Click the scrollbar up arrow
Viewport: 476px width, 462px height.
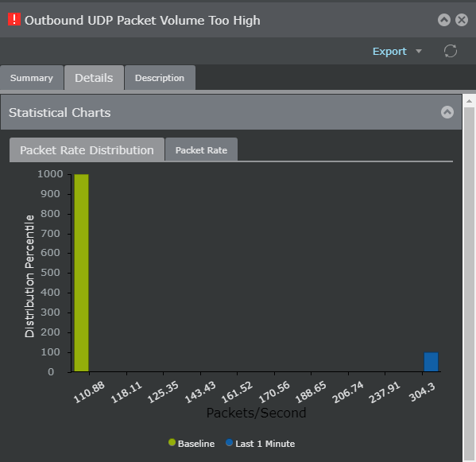(469, 101)
